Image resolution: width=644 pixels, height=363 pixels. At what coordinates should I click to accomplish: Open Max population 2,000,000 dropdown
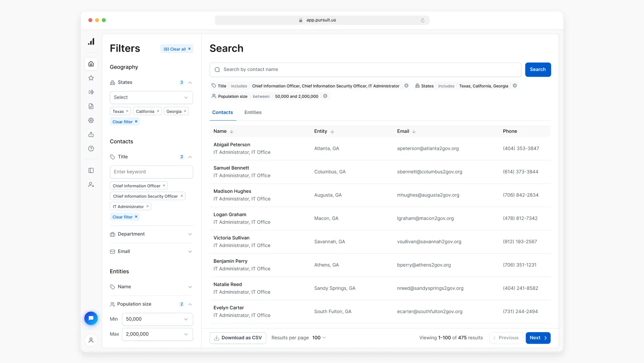[x=157, y=334]
